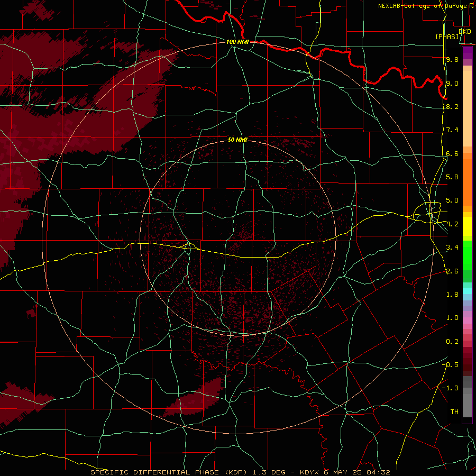
Task: Select the [PHAS] label above the color scale
Action: tap(447, 36)
